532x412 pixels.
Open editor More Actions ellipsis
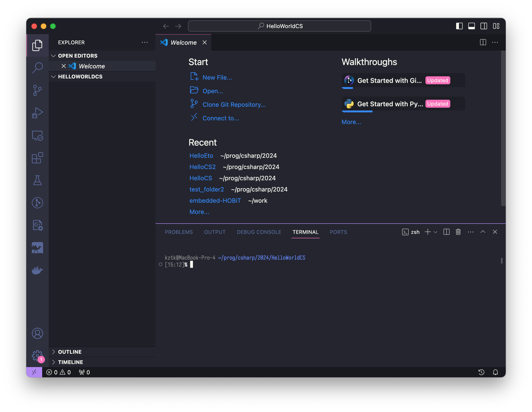[495, 42]
